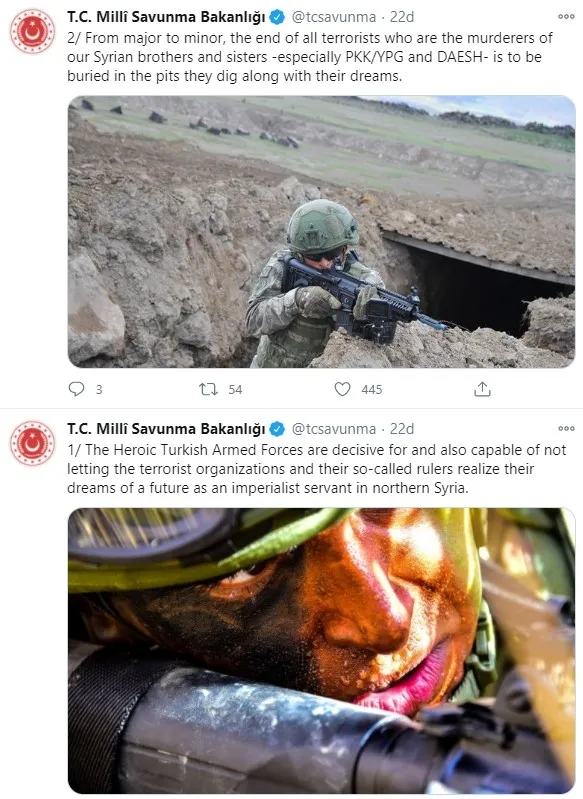Screen dimensions: 583x799
Task: Visit @tcsavunma handle in first tweet
Action: pos(334,17)
